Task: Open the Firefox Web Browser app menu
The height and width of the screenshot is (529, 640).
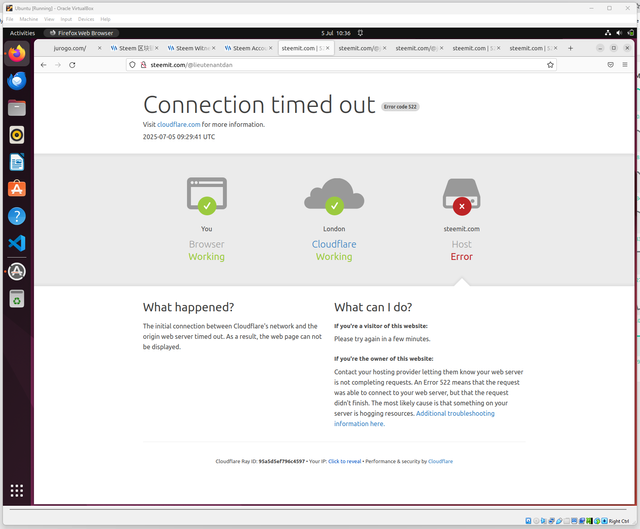Action: (x=81, y=33)
